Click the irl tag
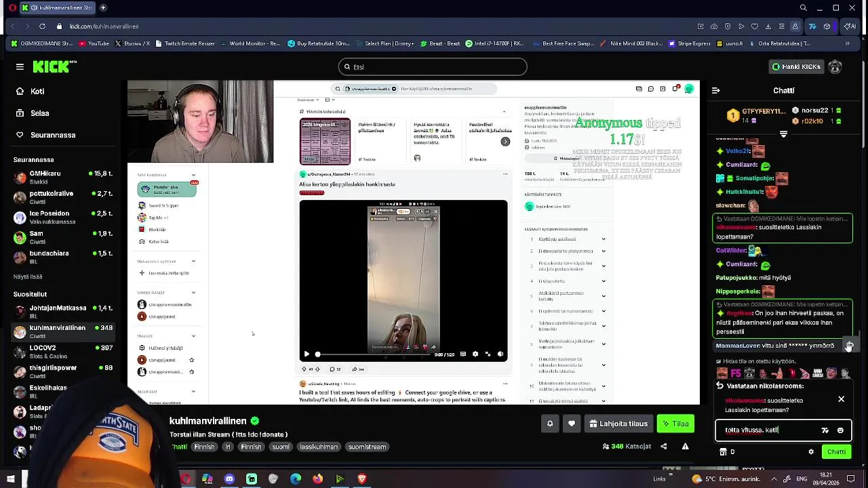868x488 pixels. [x=228, y=447]
